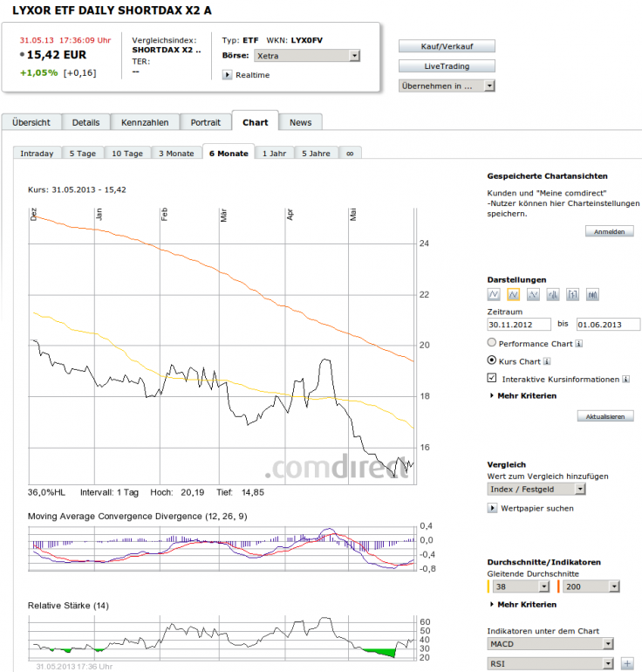Open the Index / Festgeld dropdown
Screen dimensions: 642x672
(x=536, y=489)
